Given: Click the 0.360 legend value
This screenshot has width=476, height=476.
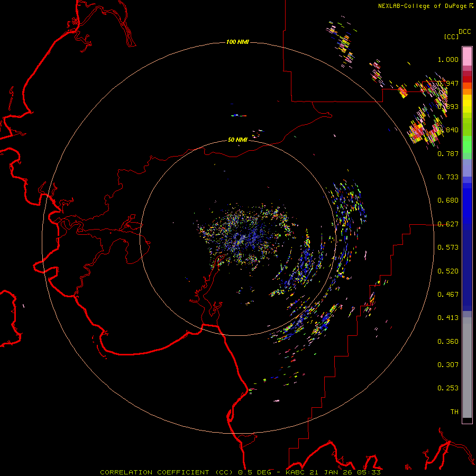Looking at the screenshot, I should pos(448,342).
